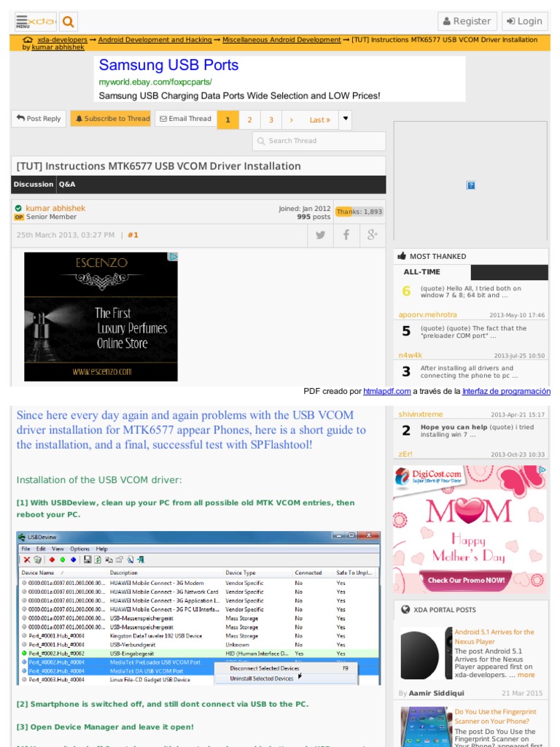Go to page 2 of thread
560x747 pixels.
(249, 120)
